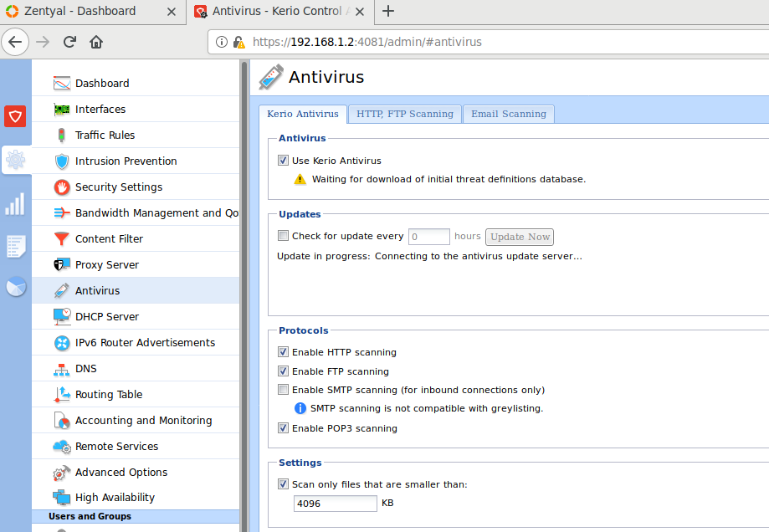Enable SMTP scanning checkbox
Viewport: 769px width, 532px height.
pos(283,390)
